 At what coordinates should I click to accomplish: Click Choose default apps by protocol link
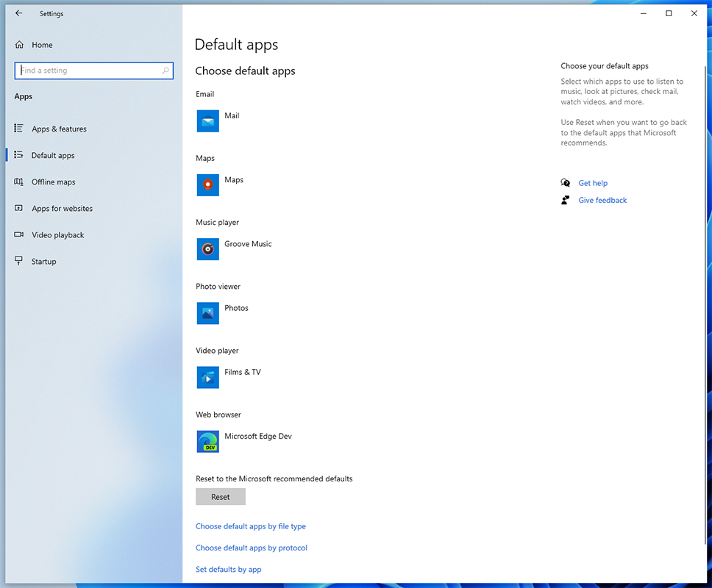(252, 548)
